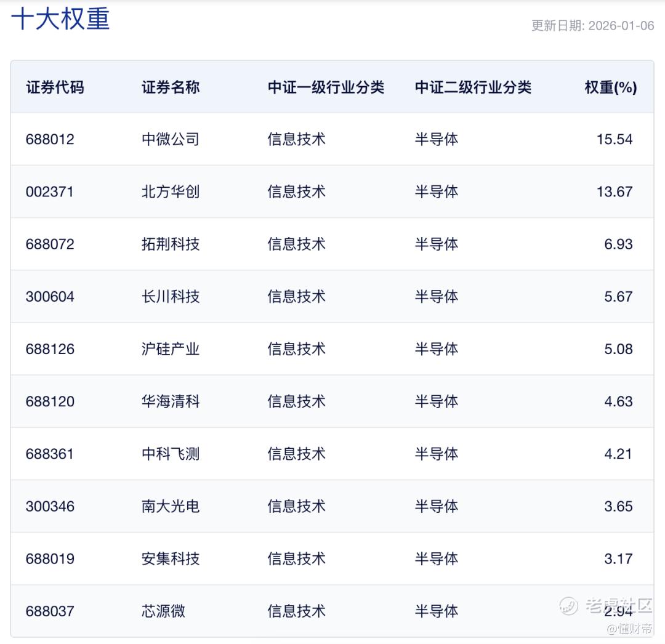Click the 中证二级行业分类 column header

[x=474, y=87]
